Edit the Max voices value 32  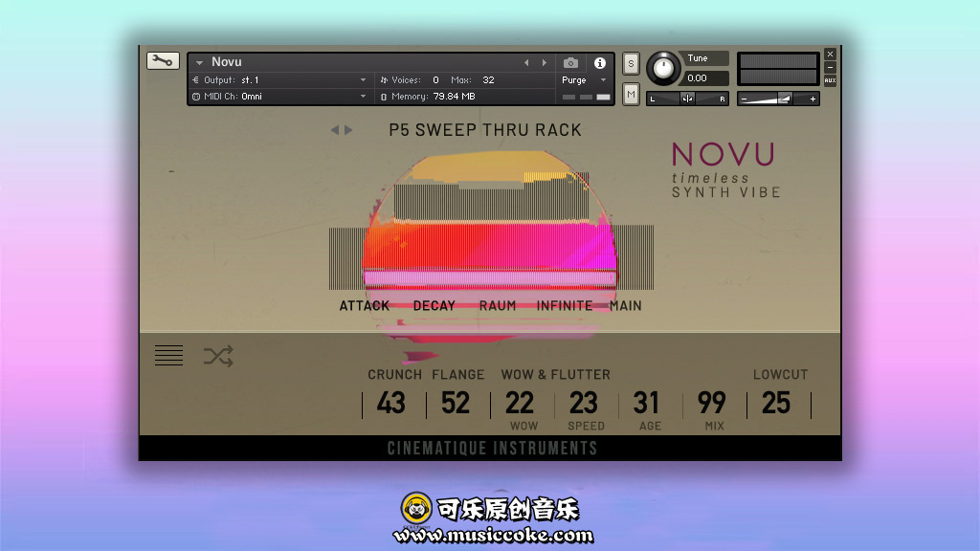tap(488, 80)
